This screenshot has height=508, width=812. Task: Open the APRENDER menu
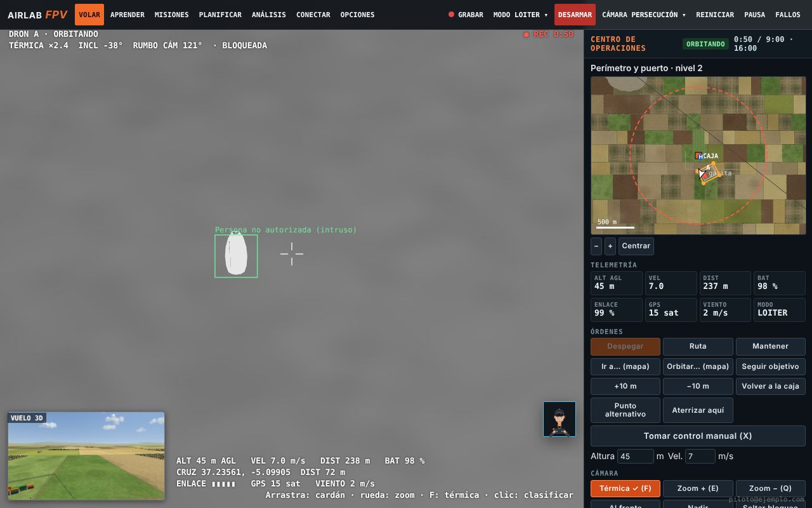coord(128,15)
